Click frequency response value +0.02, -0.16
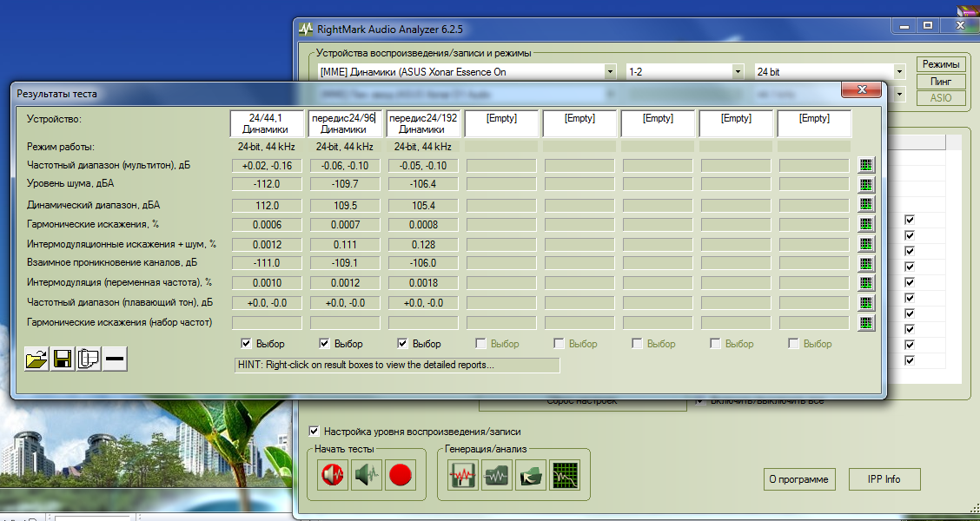Image resolution: width=980 pixels, height=521 pixels. [267, 166]
